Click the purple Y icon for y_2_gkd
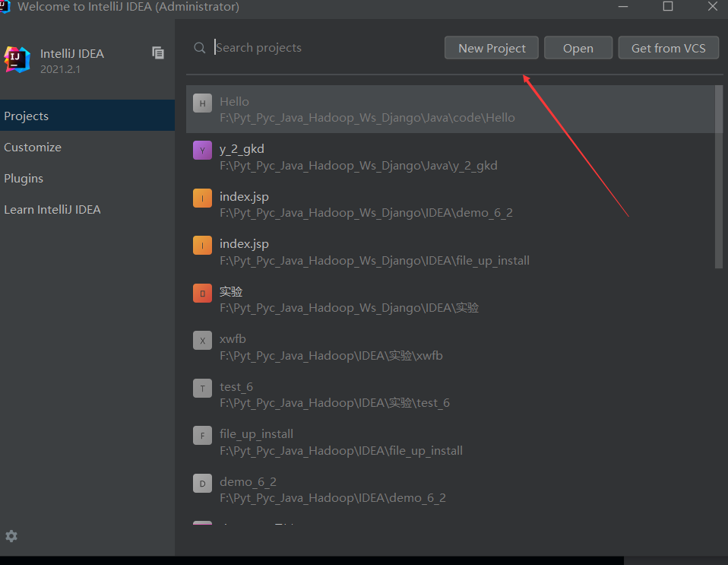This screenshot has height=565, width=728. pos(202,150)
